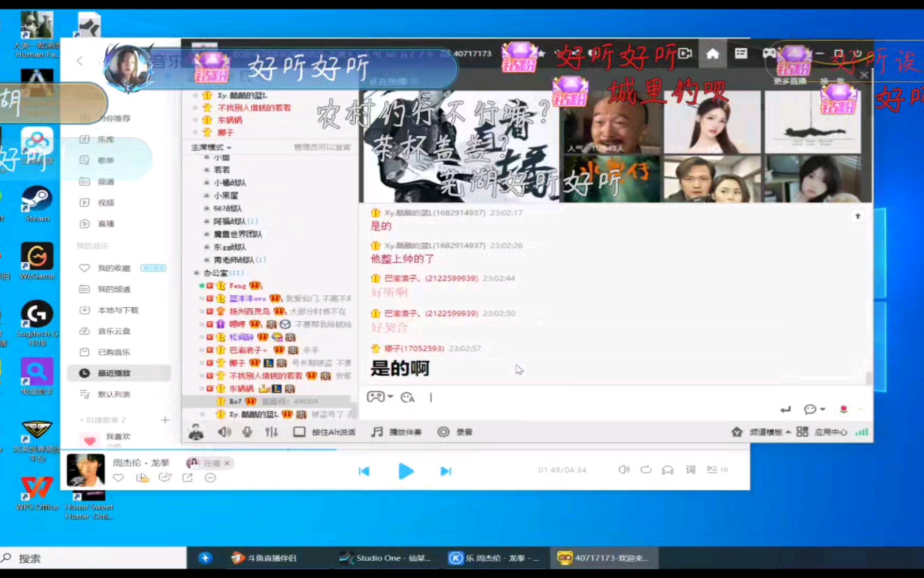The width and height of the screenshot is (924, 578).
Task: Open the 频道模板 dropdown
Action: (x=761, y=432)
